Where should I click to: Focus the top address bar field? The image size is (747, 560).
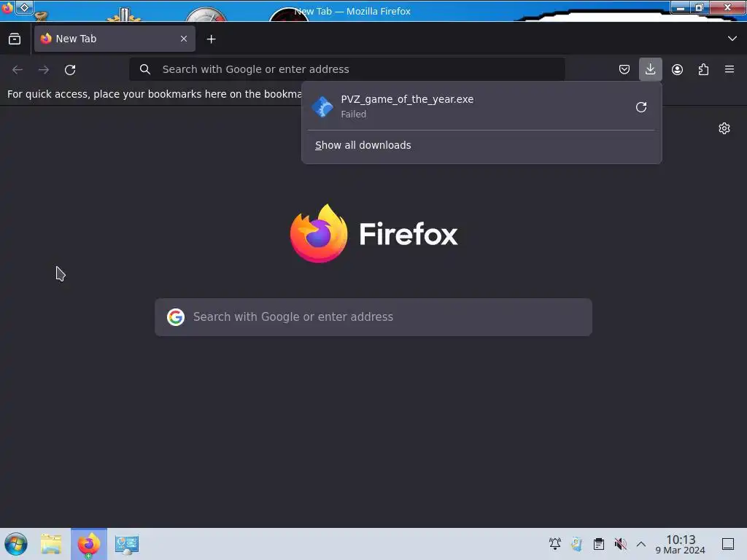[347, 69]
